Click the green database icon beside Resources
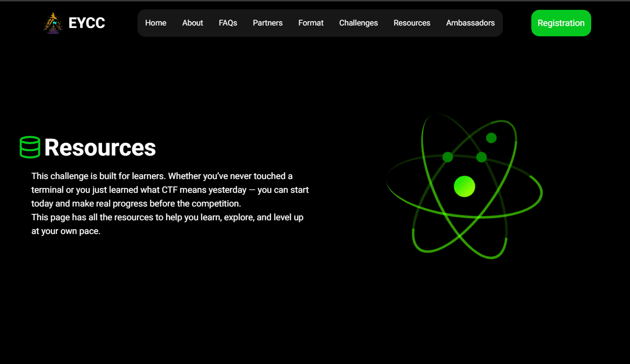 (29, 147)
